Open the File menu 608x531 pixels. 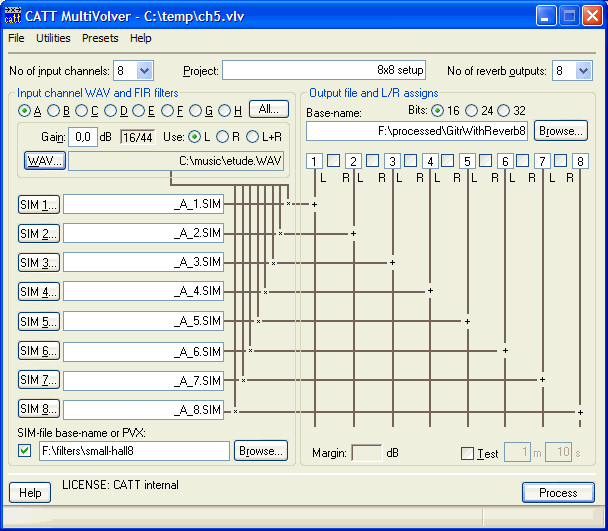tap(16, 38)
